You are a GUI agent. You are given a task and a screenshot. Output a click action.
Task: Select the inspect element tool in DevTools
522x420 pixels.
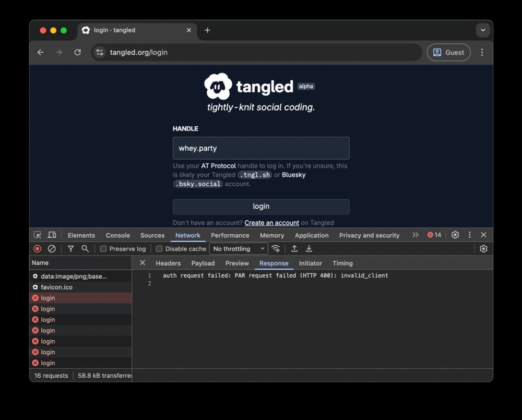point(37,235)
